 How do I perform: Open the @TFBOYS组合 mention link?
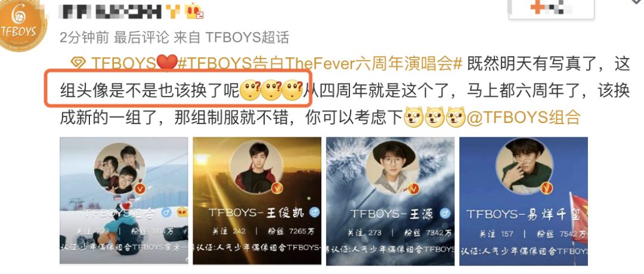click(x=524, y=118)
